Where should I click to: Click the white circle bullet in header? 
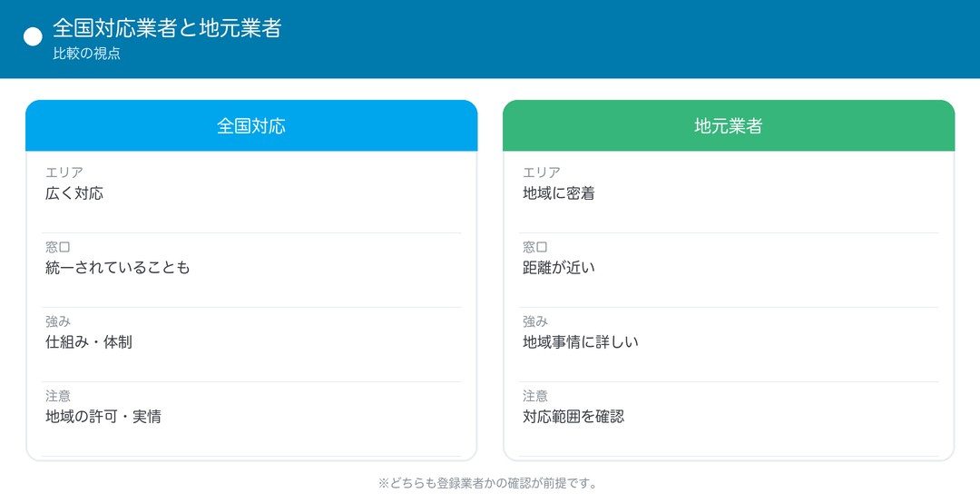point(33,37)
